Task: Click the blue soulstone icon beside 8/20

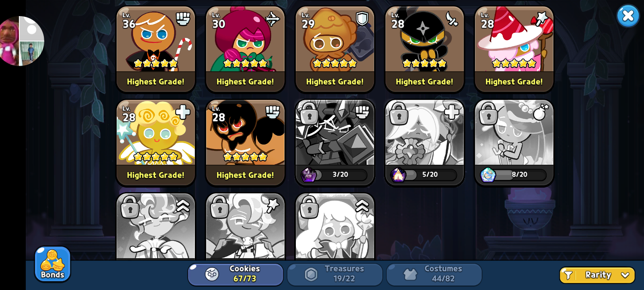Action: [488, 175]
